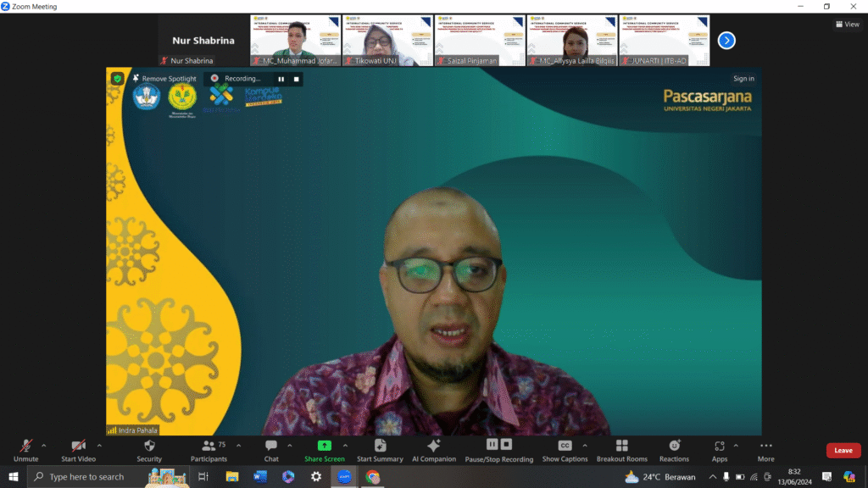Image resolution: width=868 pixels, height=488 pixels.
Task: Leave the meeting
Action: 843,451
